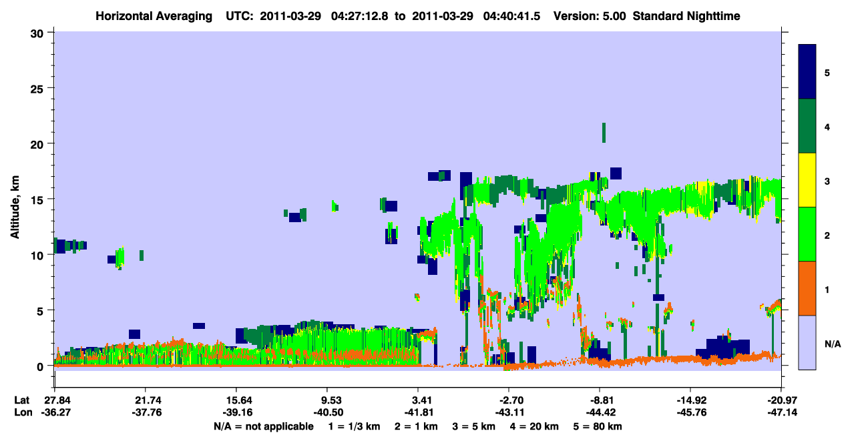Image resolution: width=868 pixels, height=445 pixels.
Task: Click the longitude value -44.42
Action: (600, 413)
